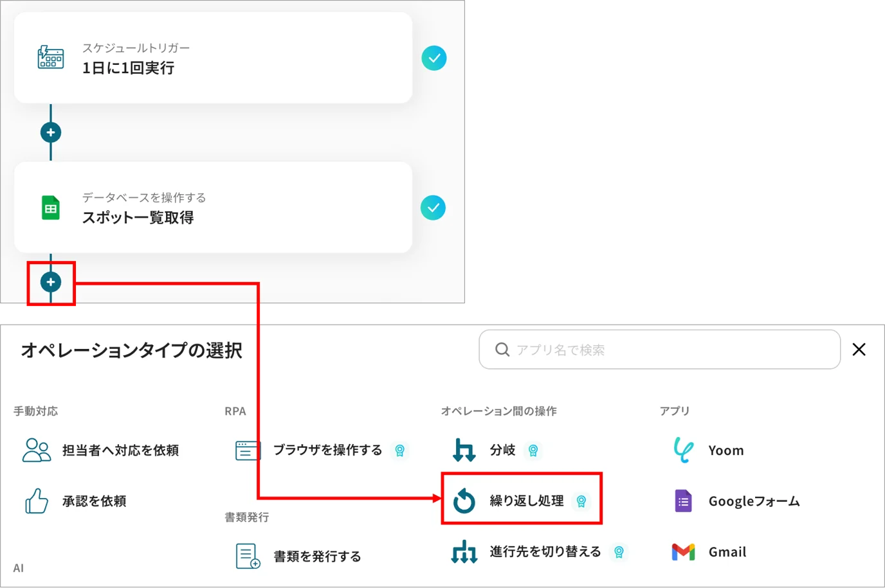885x588 pixels.
Task: Click the 書類発行 section heading
Action: (x=246, y=517)
